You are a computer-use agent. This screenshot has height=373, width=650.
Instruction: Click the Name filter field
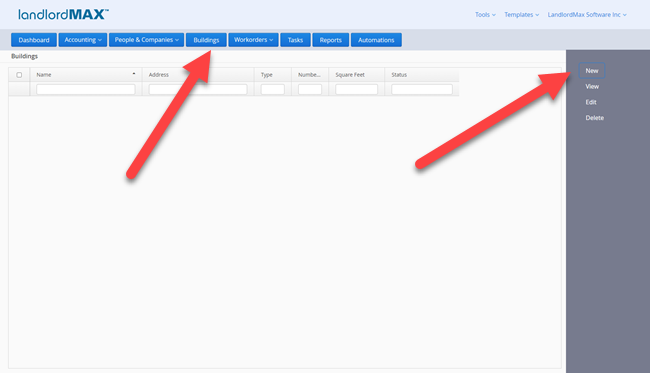coord(86,89)
